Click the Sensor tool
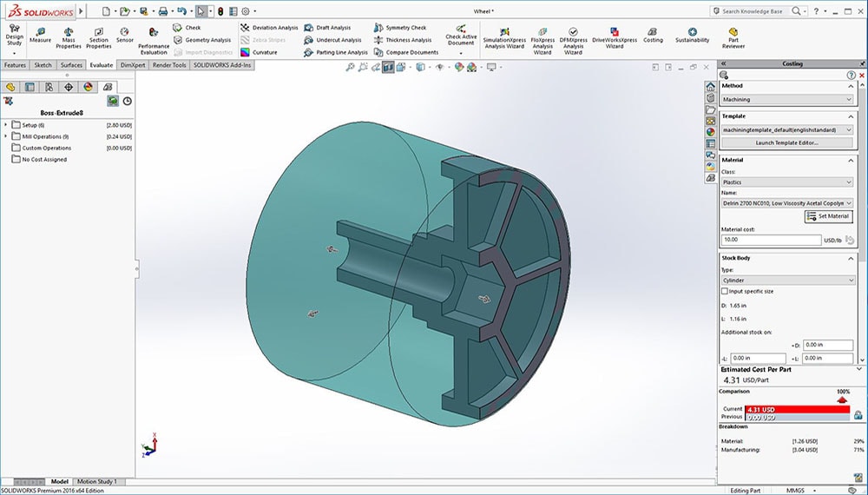868x495 pixels. tap(124, 36)
